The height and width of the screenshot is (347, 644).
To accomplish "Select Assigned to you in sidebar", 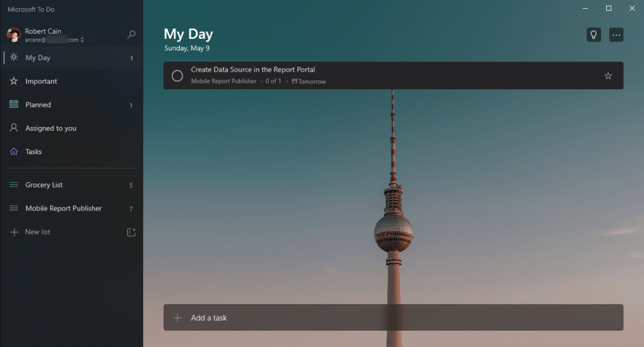I will 51,128.
